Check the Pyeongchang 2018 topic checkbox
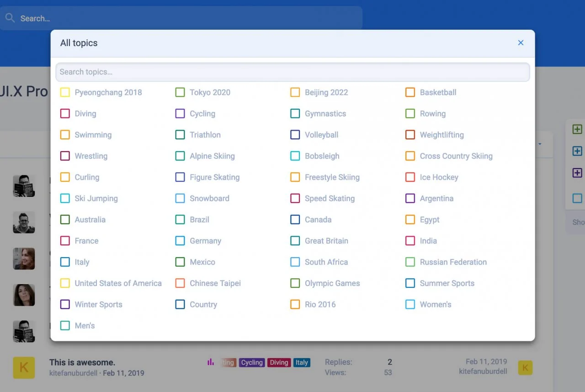This screenshot has height=392, width=585. coord(65,93)
